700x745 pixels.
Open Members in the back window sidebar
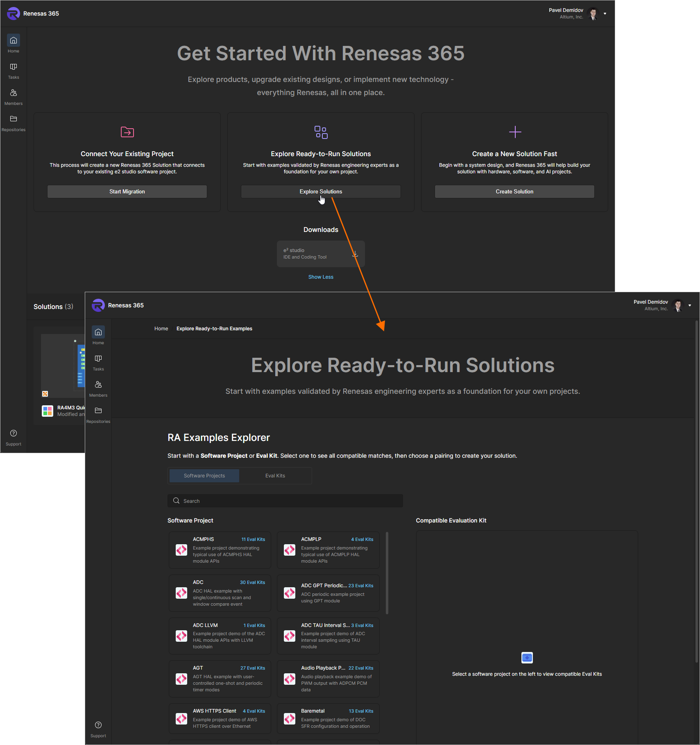pyautogui.click(x=14, y=97)
